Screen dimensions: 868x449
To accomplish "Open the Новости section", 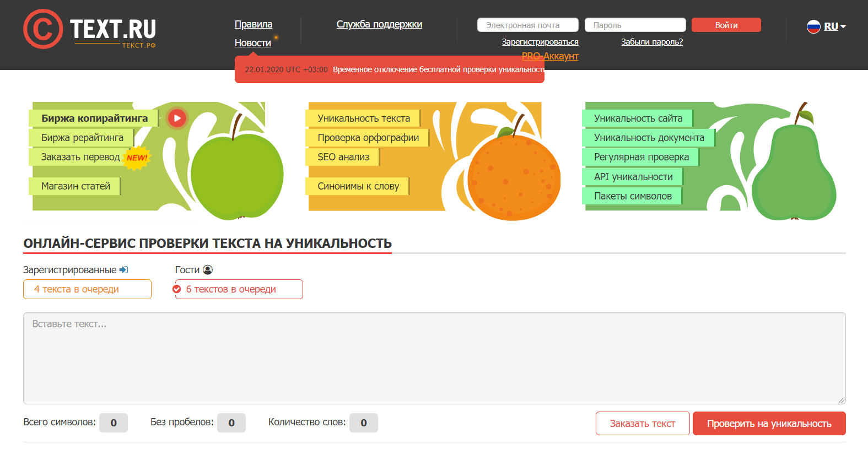I will (253, 43).
